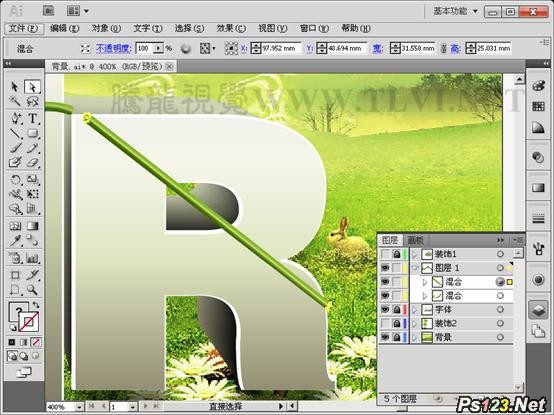Switch to the 画板 panel tab
The image size is (554, 415).
coord(416,240)
